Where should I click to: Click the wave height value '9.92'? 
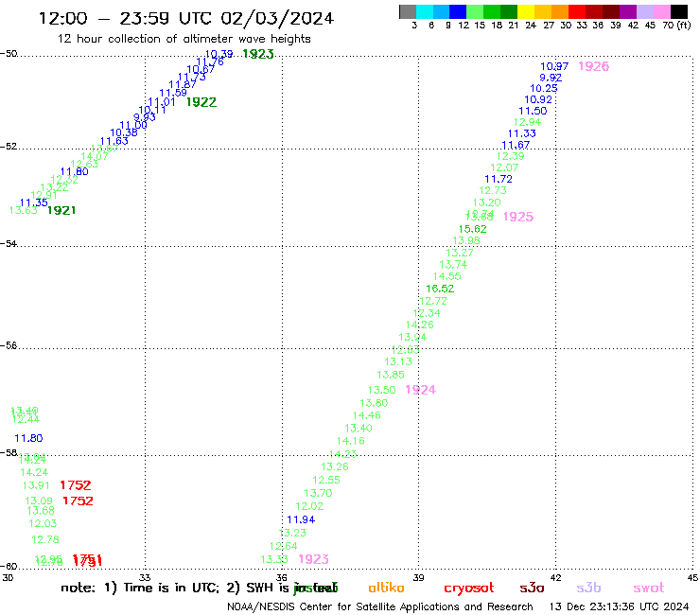pyautogui.click(x=551, y=78)
